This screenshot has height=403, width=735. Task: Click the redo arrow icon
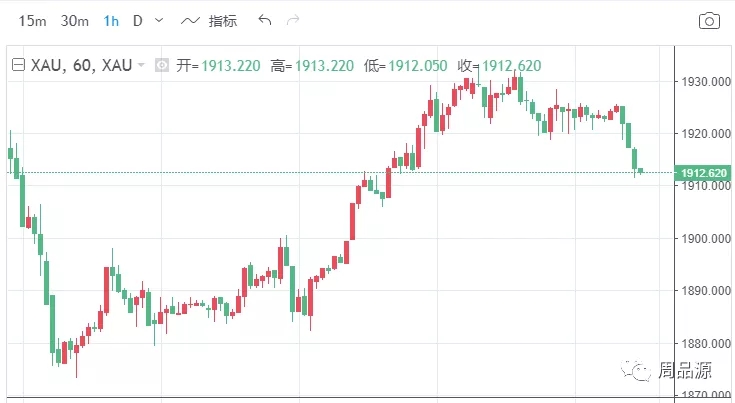(292, 20)
